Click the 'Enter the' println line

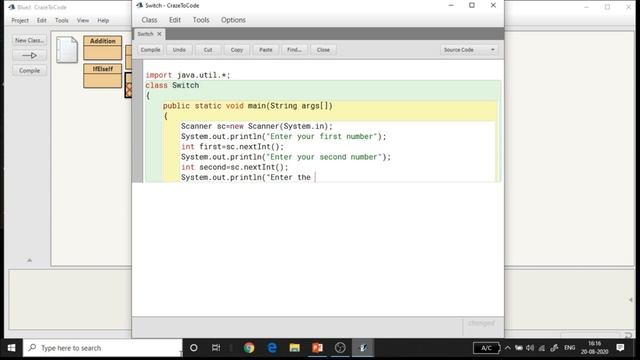click(246, 177)
